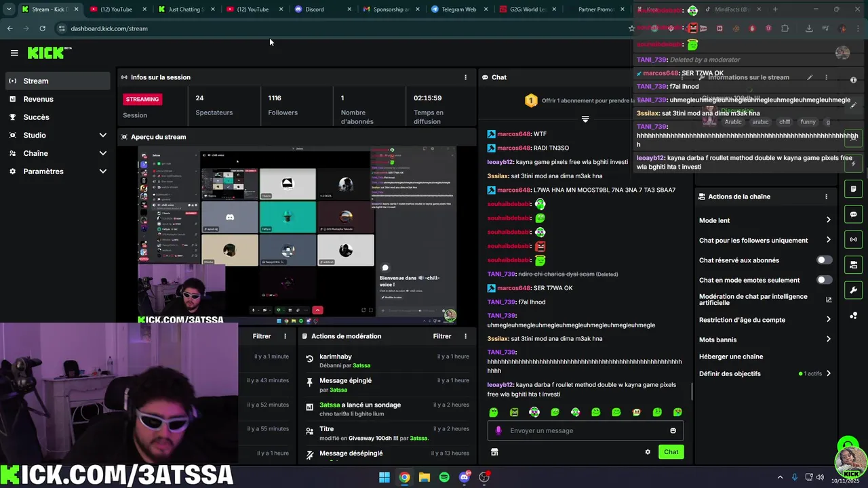
Task: Open Spotify from the taskbar
Action: pos(444,477)
